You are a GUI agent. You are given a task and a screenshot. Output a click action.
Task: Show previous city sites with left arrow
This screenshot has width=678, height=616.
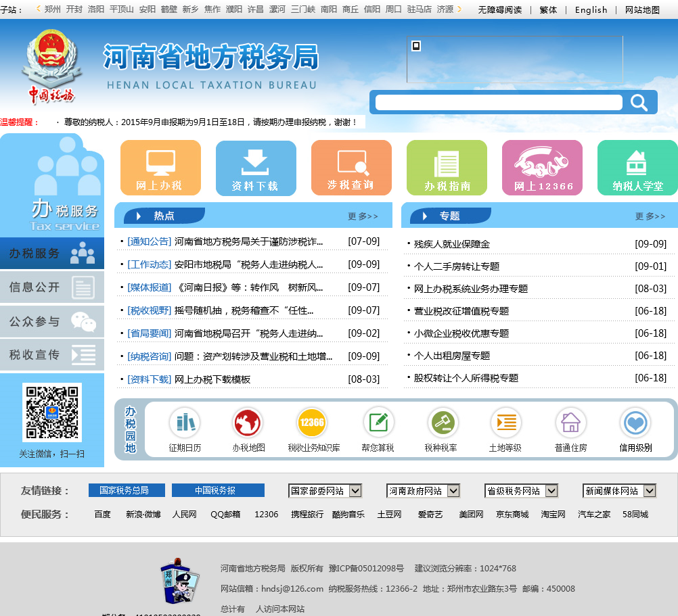(x=39, y=9)
